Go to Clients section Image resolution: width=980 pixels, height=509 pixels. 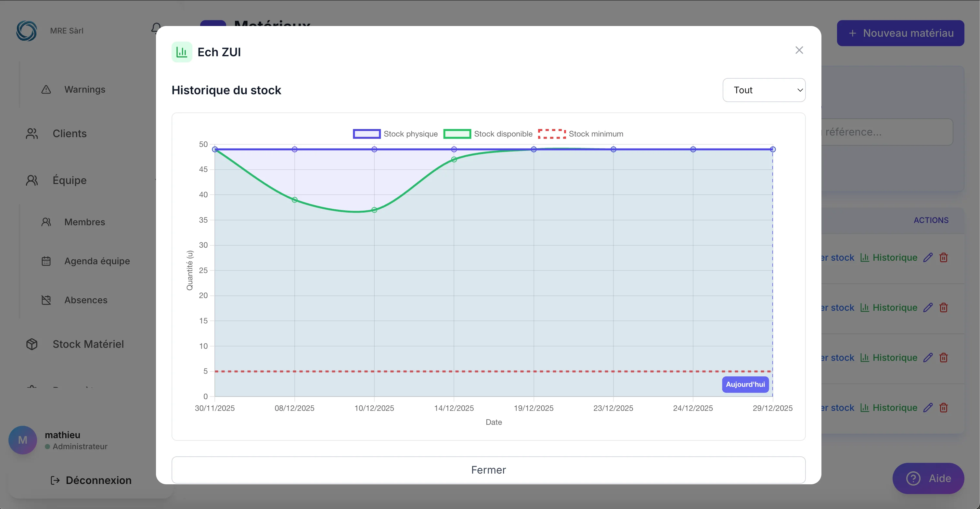[x=69, y=134]
